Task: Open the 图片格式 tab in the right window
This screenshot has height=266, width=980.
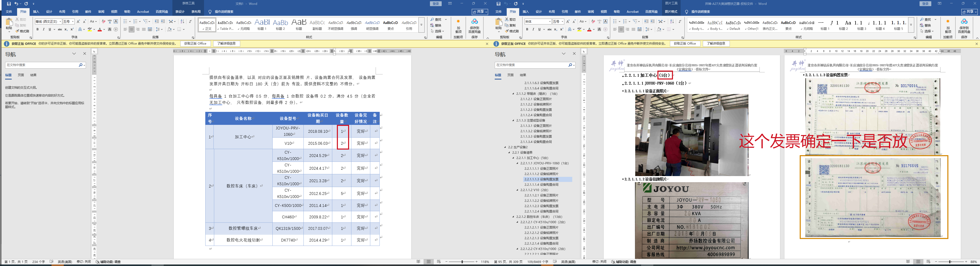Action: click(x=671, y=12)
